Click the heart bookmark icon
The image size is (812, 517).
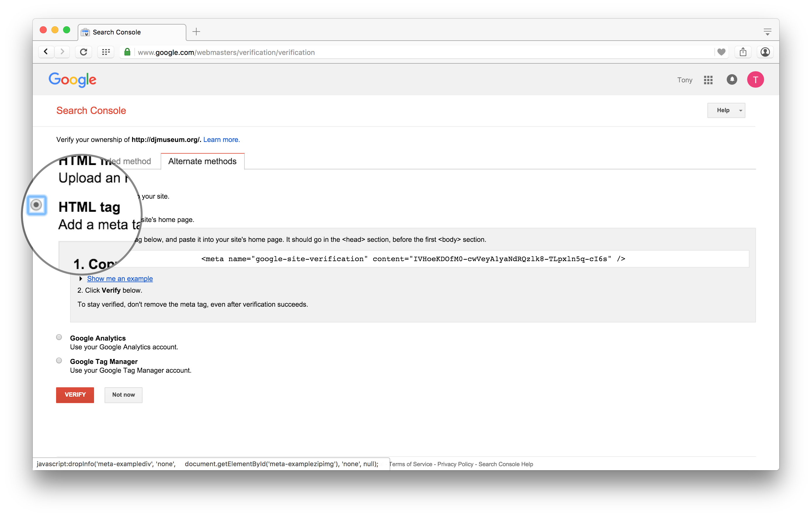coord(721,52)
